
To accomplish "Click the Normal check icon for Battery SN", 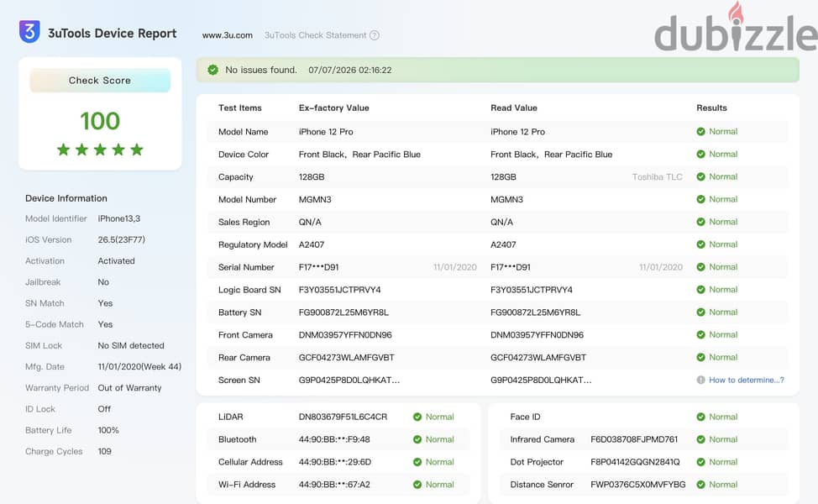I will coord(700,312).
